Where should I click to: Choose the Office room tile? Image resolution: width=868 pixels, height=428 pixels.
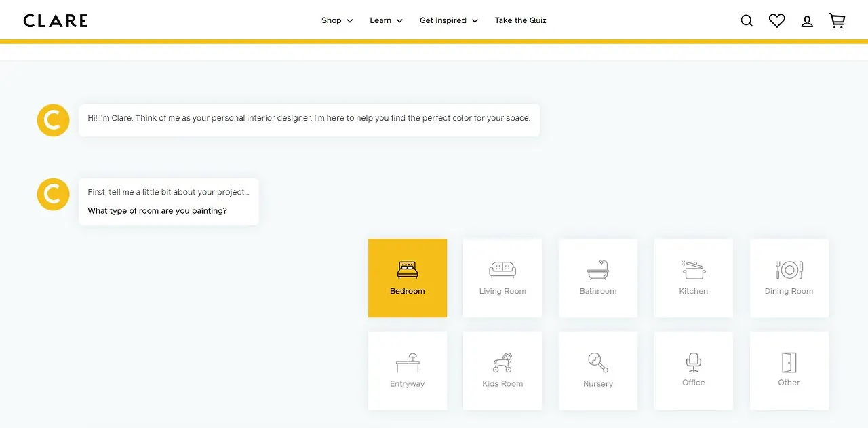(694, 370)
